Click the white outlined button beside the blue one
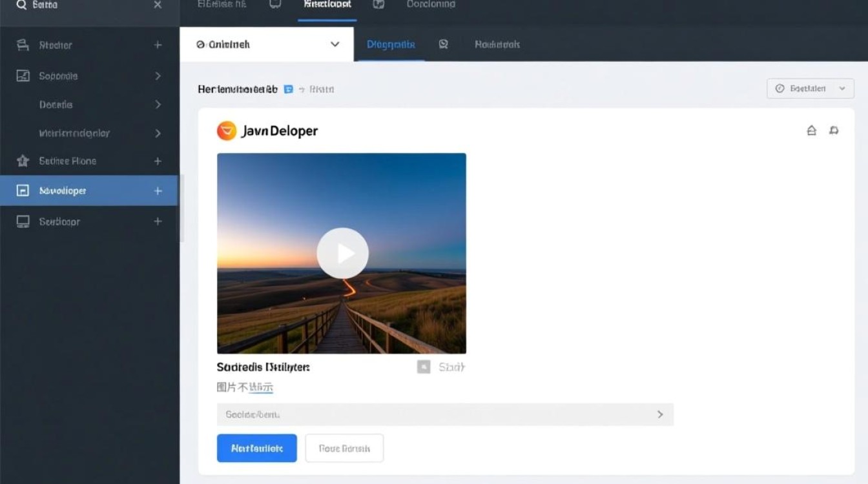This screenshot has width=868, height=484. 344,448
